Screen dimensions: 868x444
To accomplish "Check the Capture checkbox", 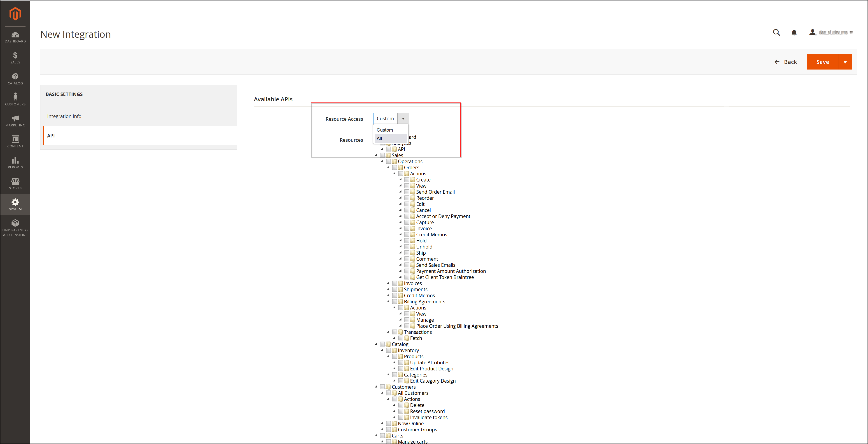I will click(x=407, y=222).
